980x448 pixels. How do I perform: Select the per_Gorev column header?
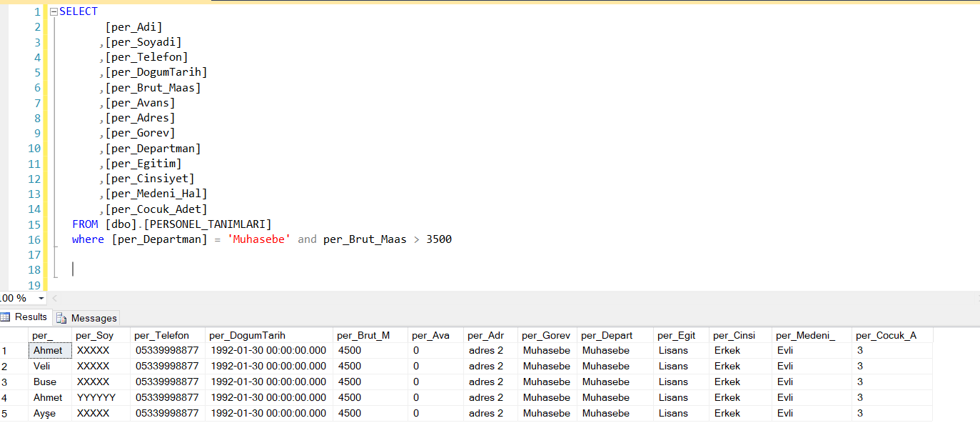(545, 334)
